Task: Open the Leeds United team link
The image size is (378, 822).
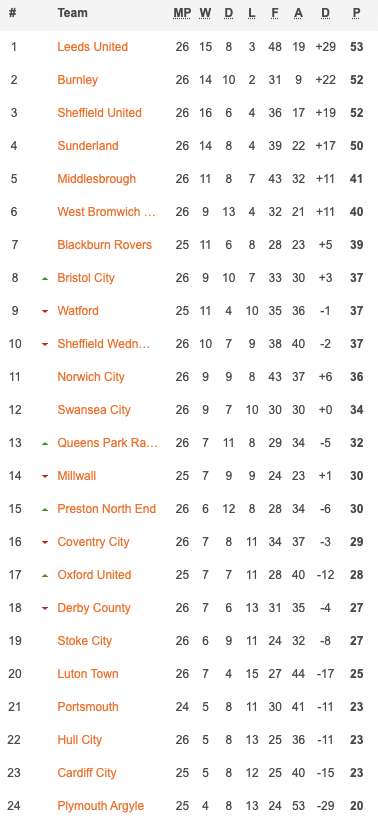Action: [x=92, y=47]
